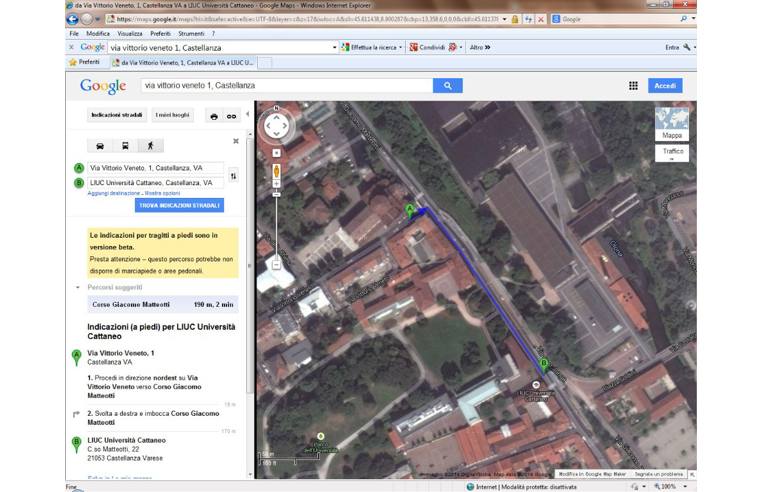
Task: Collapse the Percorsi suggeriti section
Action: pyautogui.click(x=78, y=287)
